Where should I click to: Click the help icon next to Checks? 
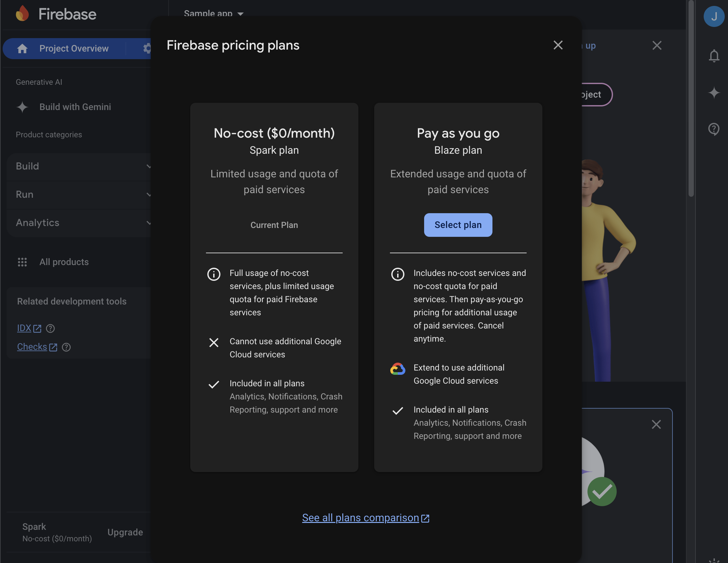click(66, 347)
